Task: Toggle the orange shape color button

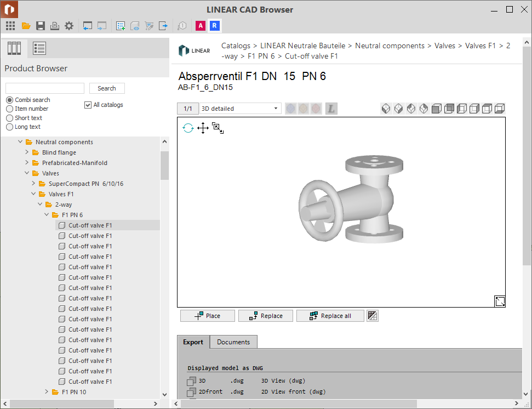Action: pos(304,109)
